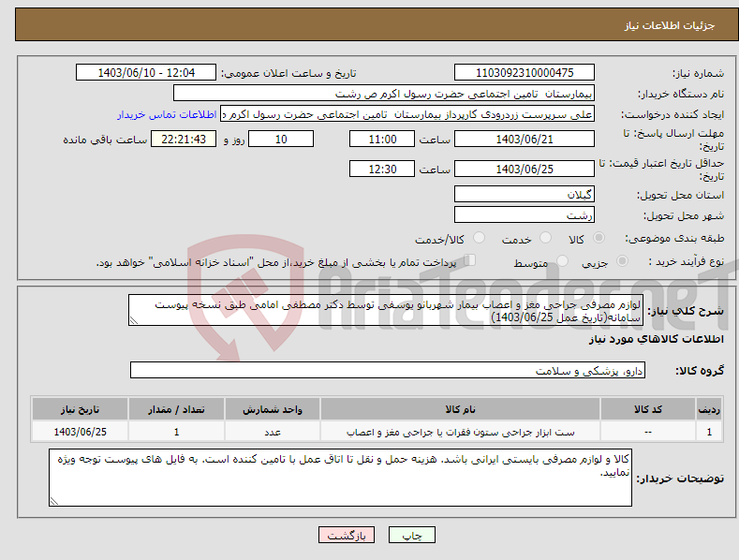Click the اطلاعات کالاهای مورد نیاز section heading
The width and height of the screenshot is (739, 560).
point(656,339)
